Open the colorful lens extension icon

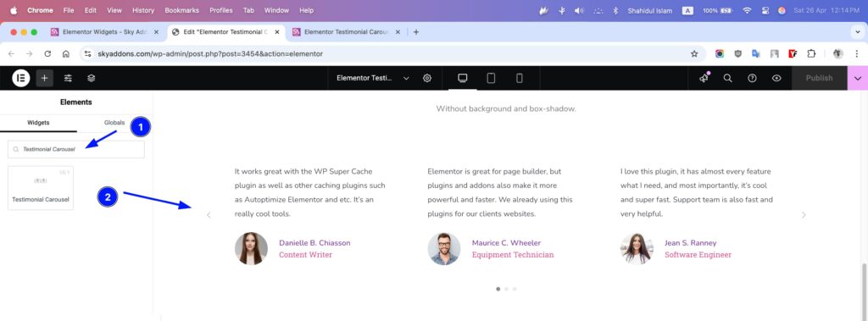[720, 53]
